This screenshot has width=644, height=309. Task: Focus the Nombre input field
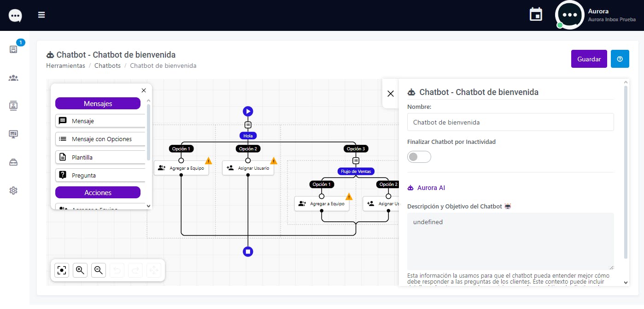510,122
